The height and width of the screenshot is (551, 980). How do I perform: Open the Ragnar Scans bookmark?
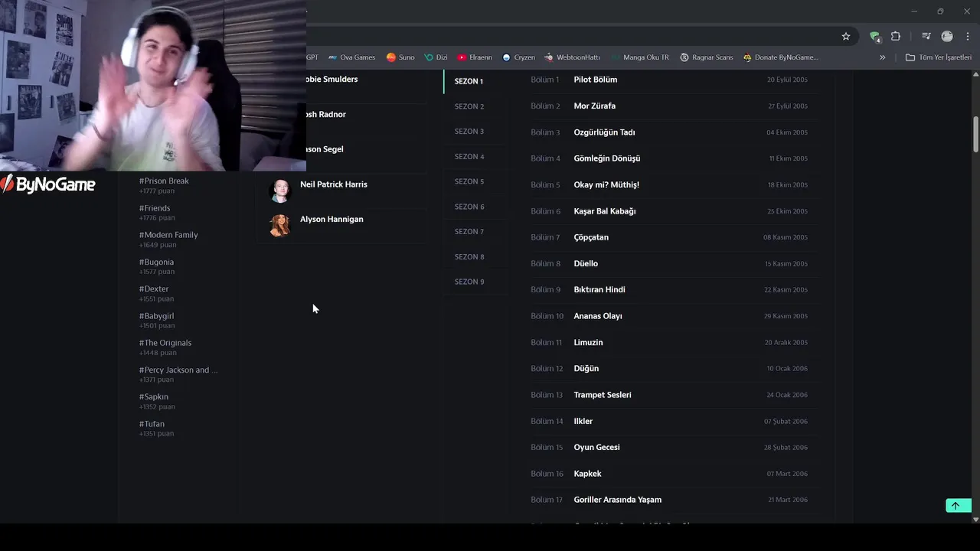point(706,57)
